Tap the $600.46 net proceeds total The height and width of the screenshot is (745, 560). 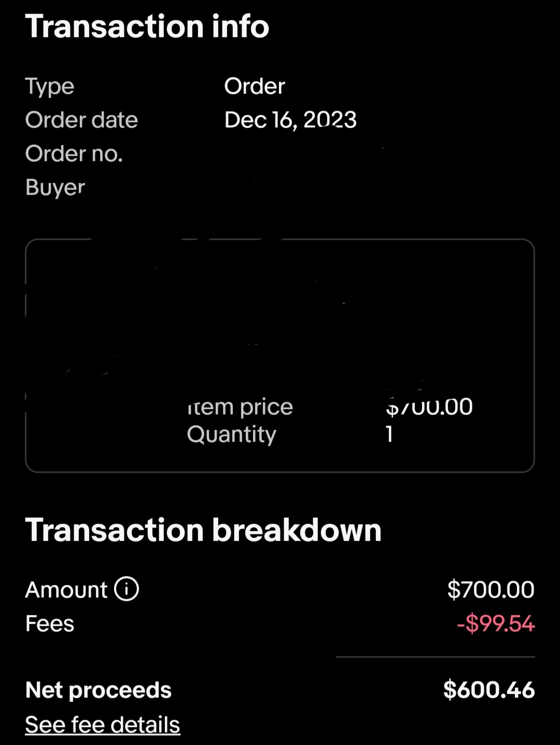pos(489,690)
